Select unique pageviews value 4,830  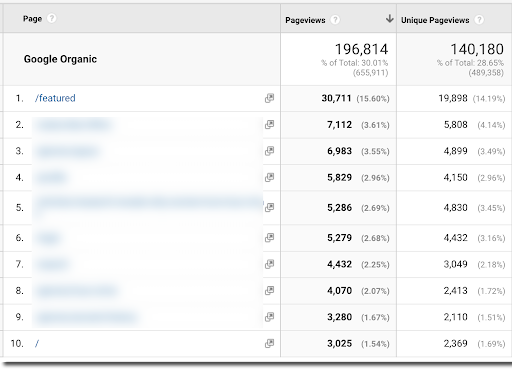pyautogui.click(x=455, y=208)
